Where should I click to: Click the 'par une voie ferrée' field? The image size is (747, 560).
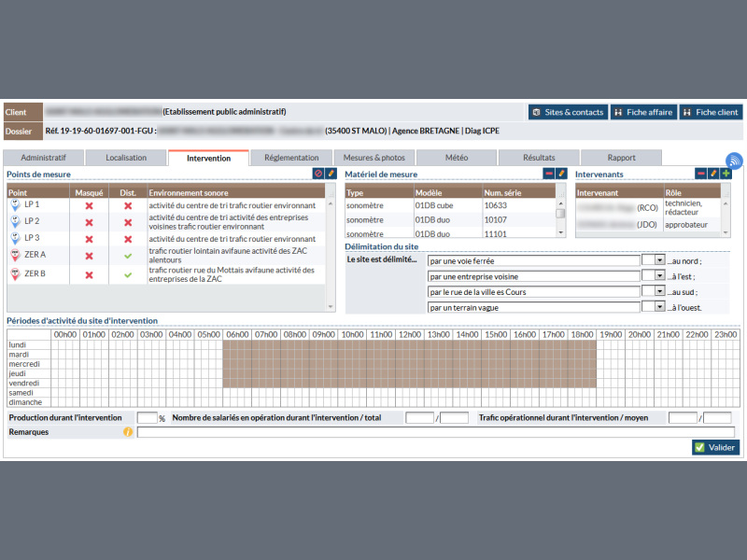pyautogui.click(x=533, y=261)
